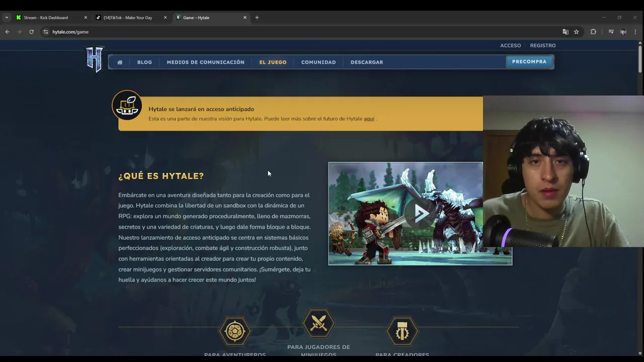Open browser extensions menu
Image resolution: width=644 pixels, height=362 pixels.
(593, 32)
